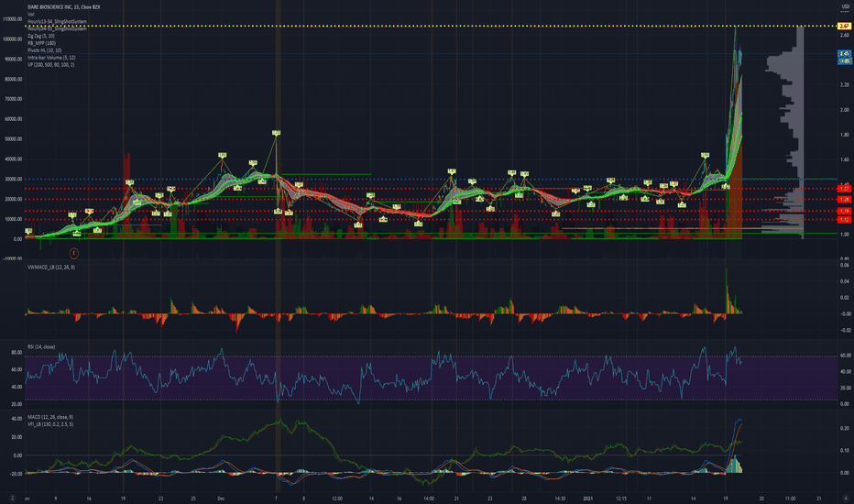Select the Hourly34-55_SlingShotSystem legend entry

[57, 29]
